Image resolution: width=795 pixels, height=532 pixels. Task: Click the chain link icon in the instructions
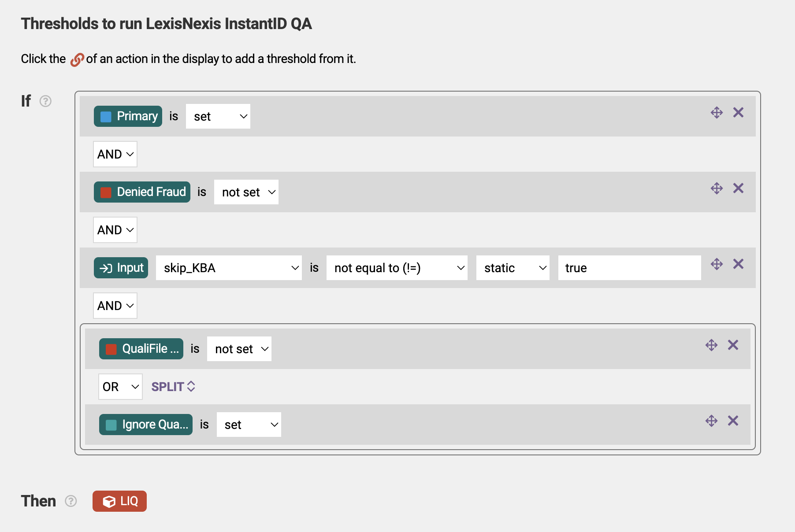(77, 59)
